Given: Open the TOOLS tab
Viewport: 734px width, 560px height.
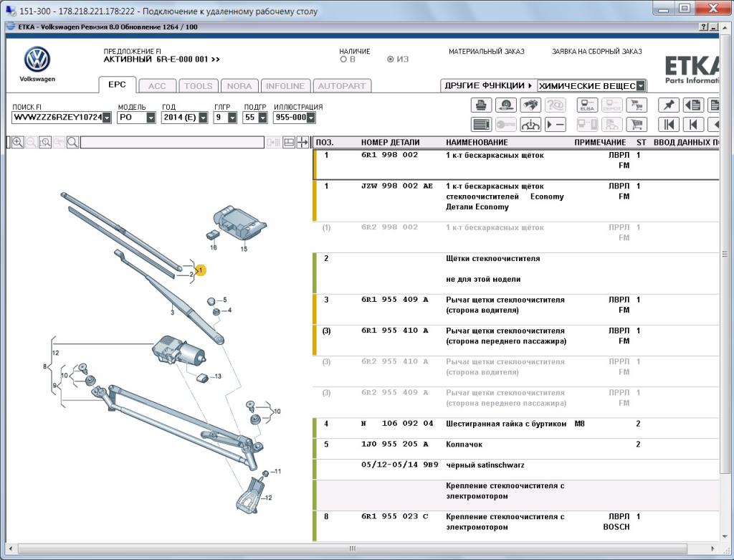Looking at the screenshot, I should click(x=199, y=86).
